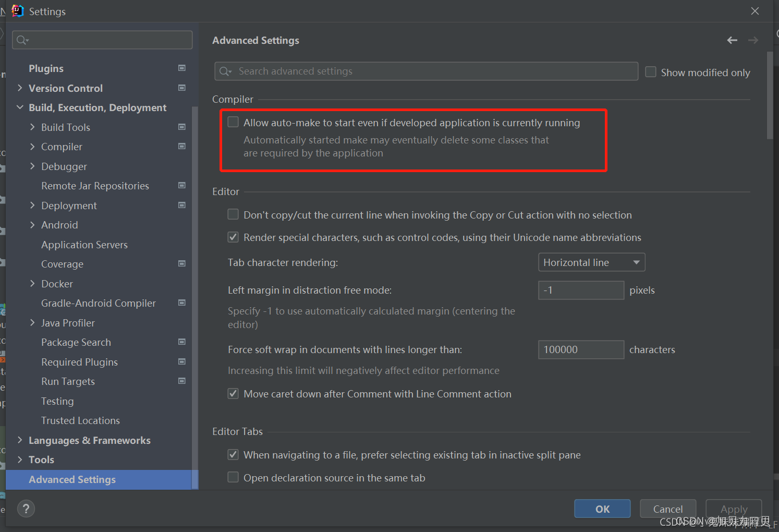The image size is (779, 532).
Task: Click the search magnifier in advanced settings field
Action: coord(225,71)
